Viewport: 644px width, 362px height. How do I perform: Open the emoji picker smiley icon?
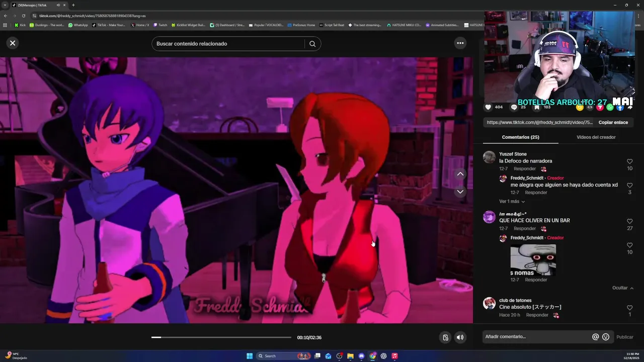point(606,337)
